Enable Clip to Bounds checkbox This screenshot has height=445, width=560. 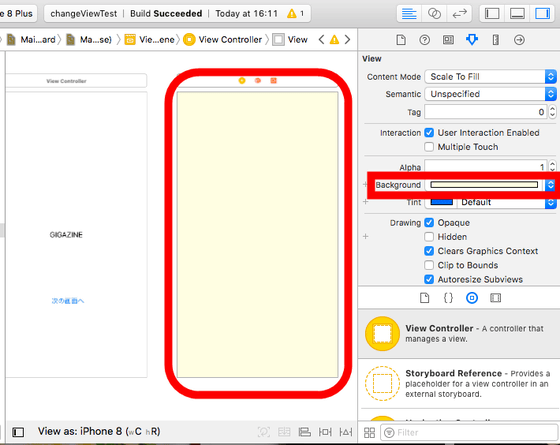click(429, 265)
